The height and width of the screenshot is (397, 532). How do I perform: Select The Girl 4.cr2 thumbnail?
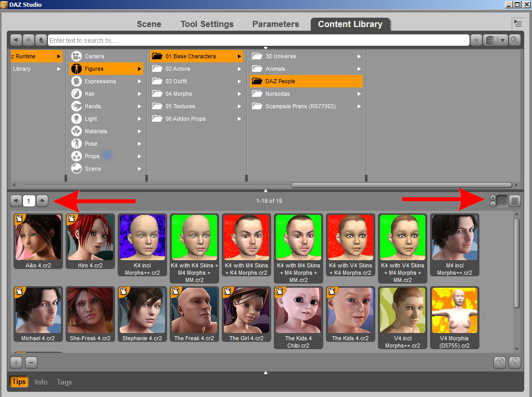[246, 314]
